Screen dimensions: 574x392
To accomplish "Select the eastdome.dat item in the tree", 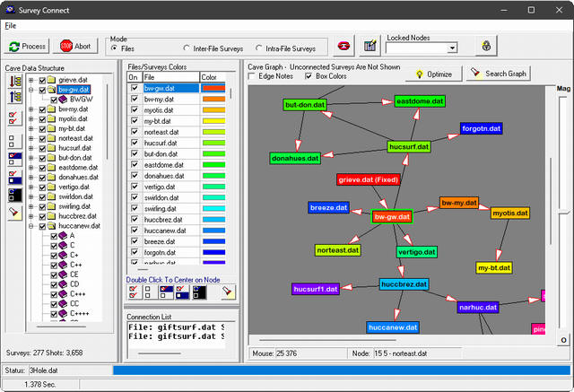I will 78,168.
